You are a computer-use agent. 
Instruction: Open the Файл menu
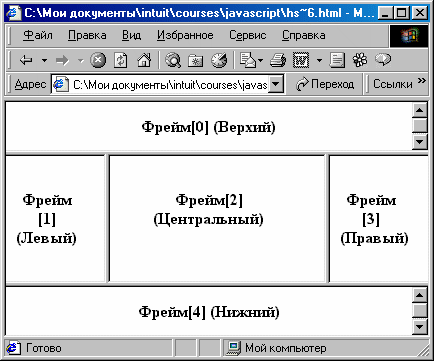[38, 35]
